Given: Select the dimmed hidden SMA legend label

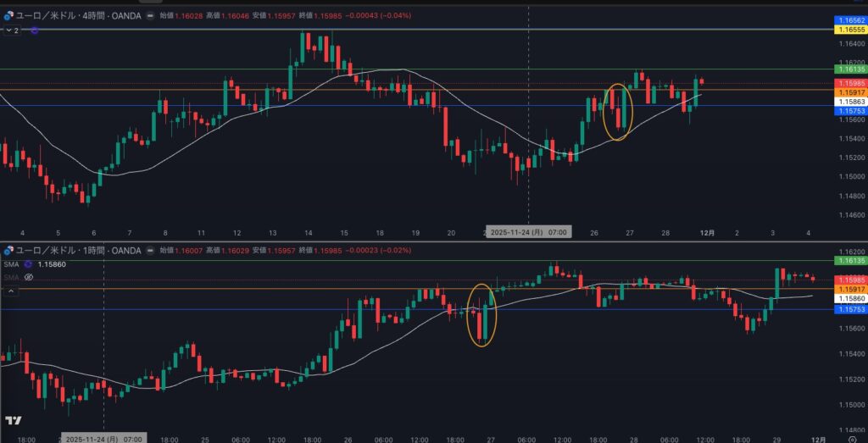Looking at the screenshot, I should pyautogui.click(x=11, y=276).
